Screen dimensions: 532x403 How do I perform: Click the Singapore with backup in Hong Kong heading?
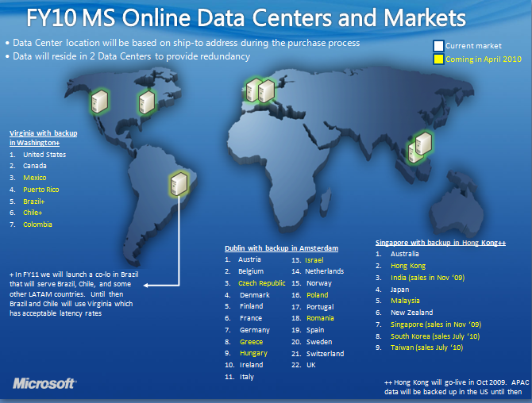441,242
